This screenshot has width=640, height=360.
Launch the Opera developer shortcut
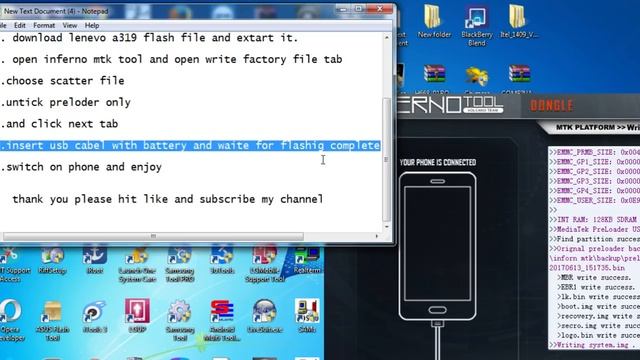(11, 320)
